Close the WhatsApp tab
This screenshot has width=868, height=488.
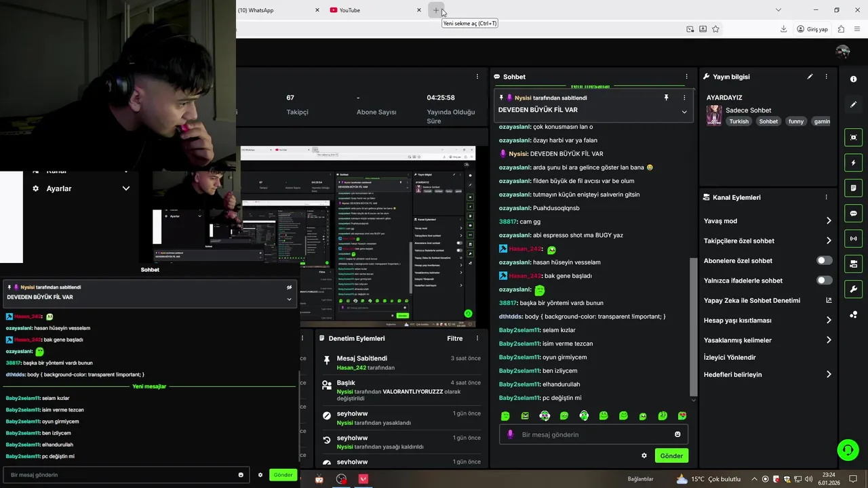click(x=317, y=10)
